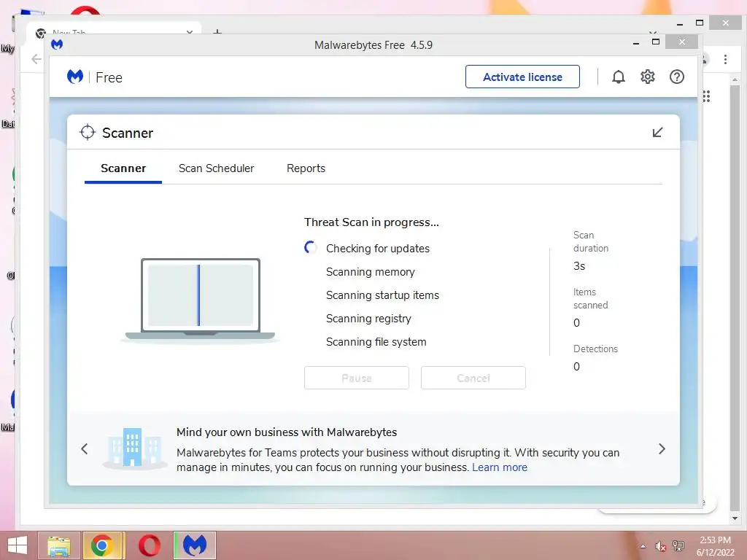Cancel the threat scan
Viewport: 747px width, 560px height.
pyautogui.click(x=473, y=378)
